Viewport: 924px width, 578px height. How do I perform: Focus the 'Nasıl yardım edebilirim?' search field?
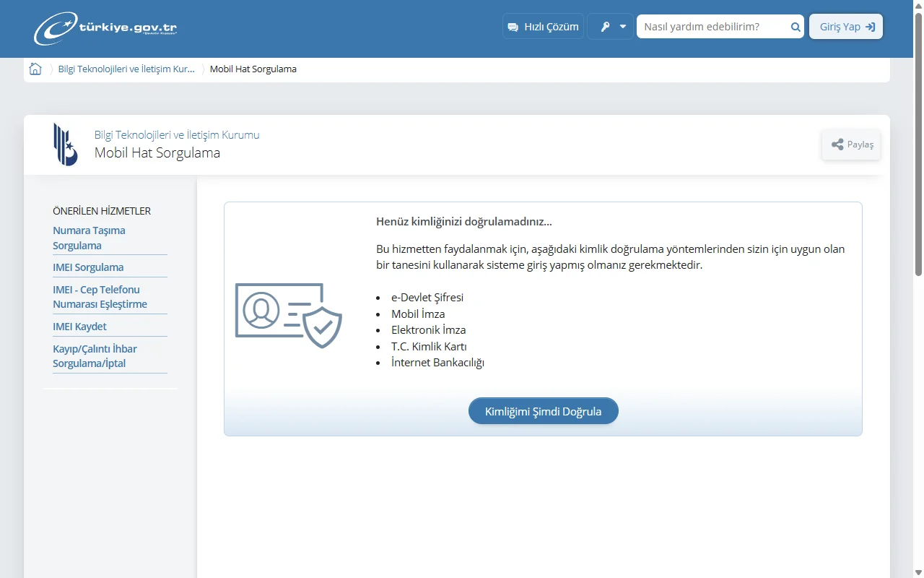[712, 27]
